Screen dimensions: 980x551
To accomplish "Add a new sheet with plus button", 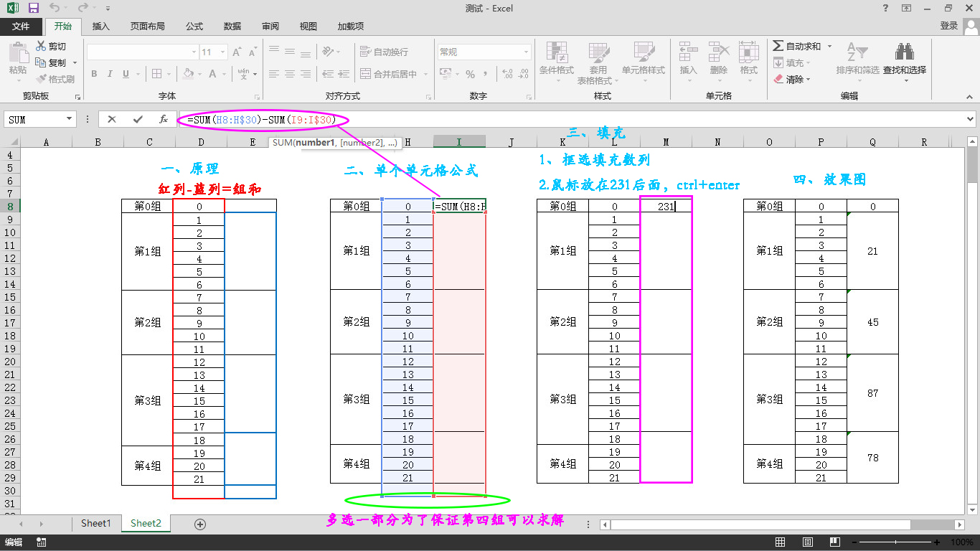I will tap(200, 524).
